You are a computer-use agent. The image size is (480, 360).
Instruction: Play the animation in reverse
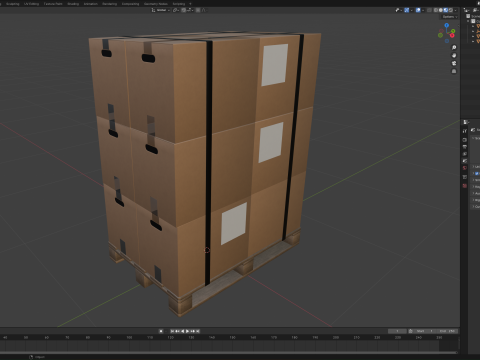[x=183, y=331]
